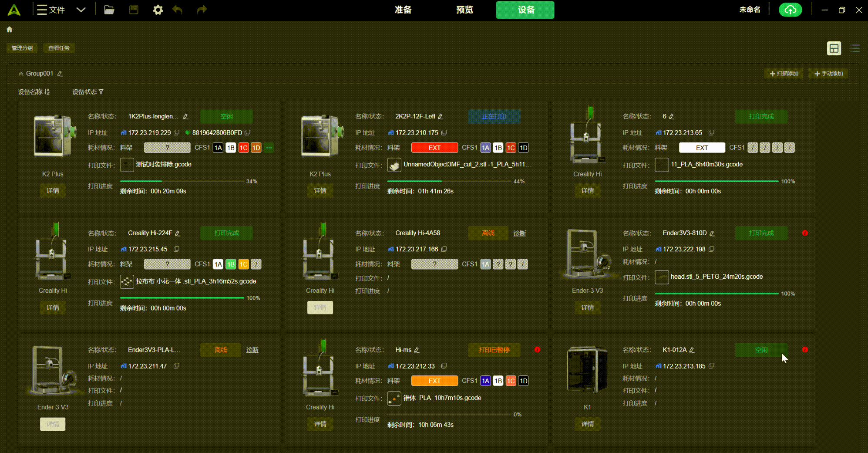Click the red EXT spool of 2K2P-12F-Left

coord(434,148)
